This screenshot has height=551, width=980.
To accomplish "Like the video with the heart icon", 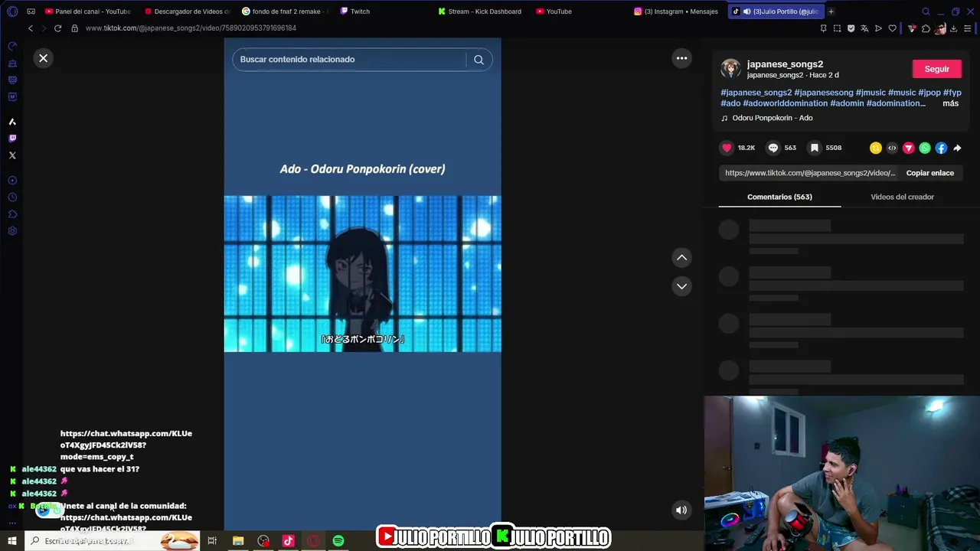I will [x=727, y=148].
